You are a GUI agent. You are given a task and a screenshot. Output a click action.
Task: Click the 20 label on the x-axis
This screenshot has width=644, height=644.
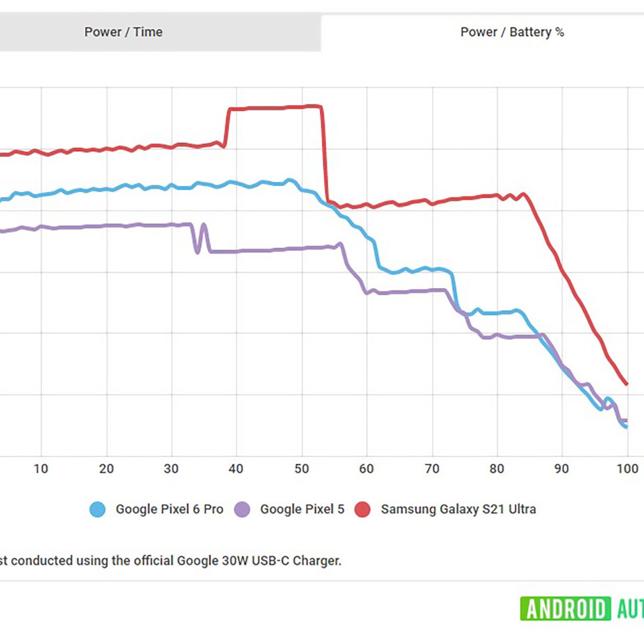106,469
